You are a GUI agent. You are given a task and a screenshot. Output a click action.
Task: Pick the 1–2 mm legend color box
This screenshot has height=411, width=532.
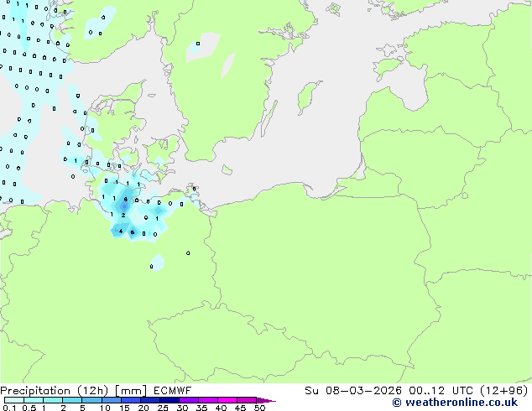pyautogui.click(x=53, y=400)
